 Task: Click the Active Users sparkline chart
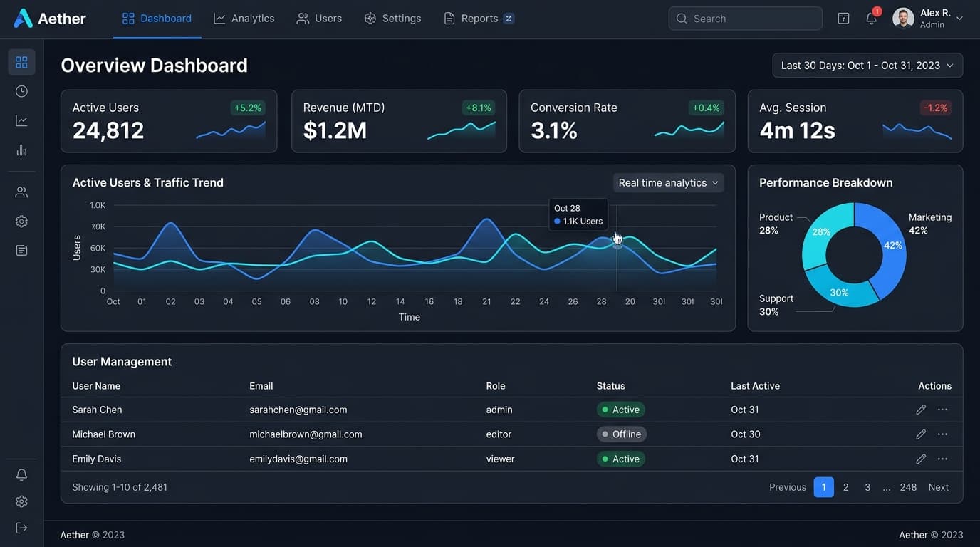(231, 130)
